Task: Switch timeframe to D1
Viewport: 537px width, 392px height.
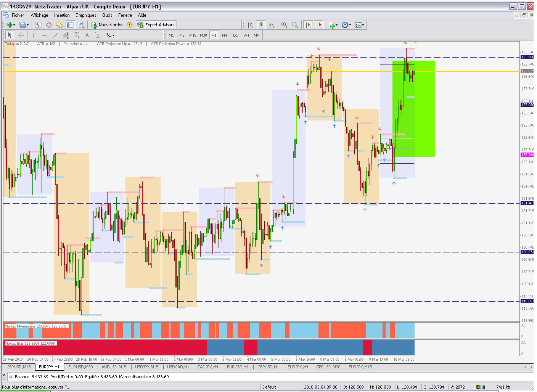Action: coord(235,35)
